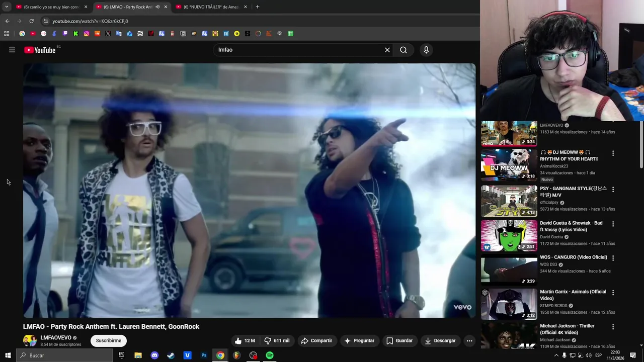
Task: Open more actions menu below video
Action: pos(469,340)
